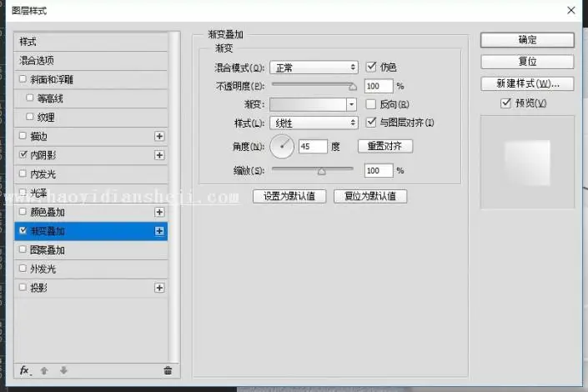The width and height of the screenshot is (588, 392).
Task: Uncheck the 渐变叠加 checkbox
Action: coord(23,230)
